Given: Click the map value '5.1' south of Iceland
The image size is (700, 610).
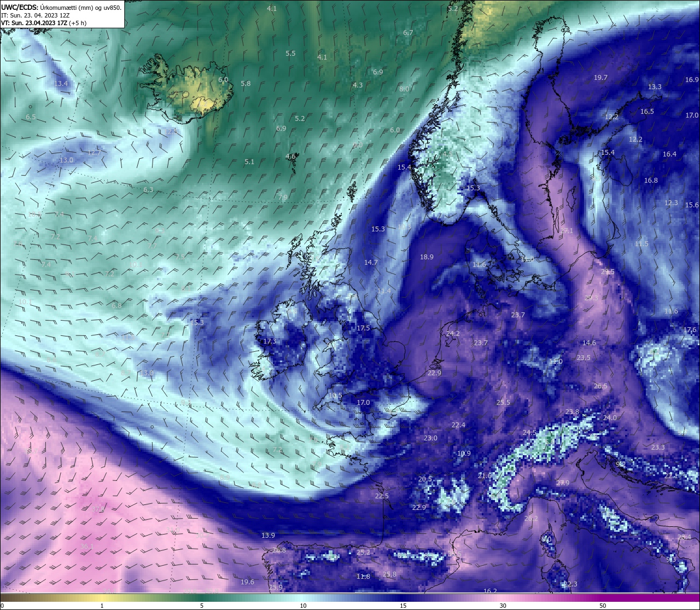Looking at the screenshot, I should tap(249, 162).
